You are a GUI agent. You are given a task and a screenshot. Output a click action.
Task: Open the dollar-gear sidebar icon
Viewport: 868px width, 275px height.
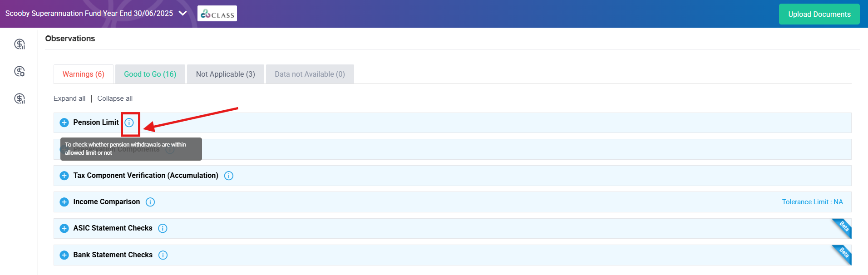20,71
